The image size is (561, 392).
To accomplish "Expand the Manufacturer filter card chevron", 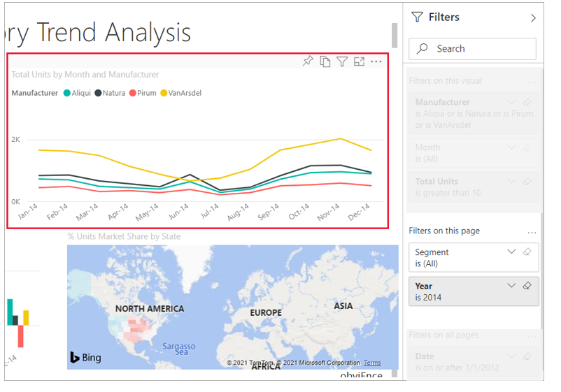I will pyautogui.click(x=511, y=102).
